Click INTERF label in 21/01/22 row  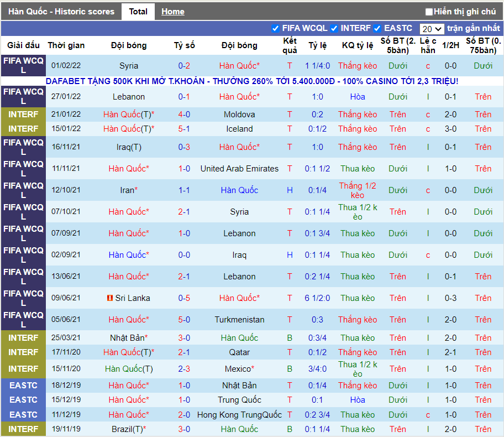pyautogui.click(x=23, y=115)
